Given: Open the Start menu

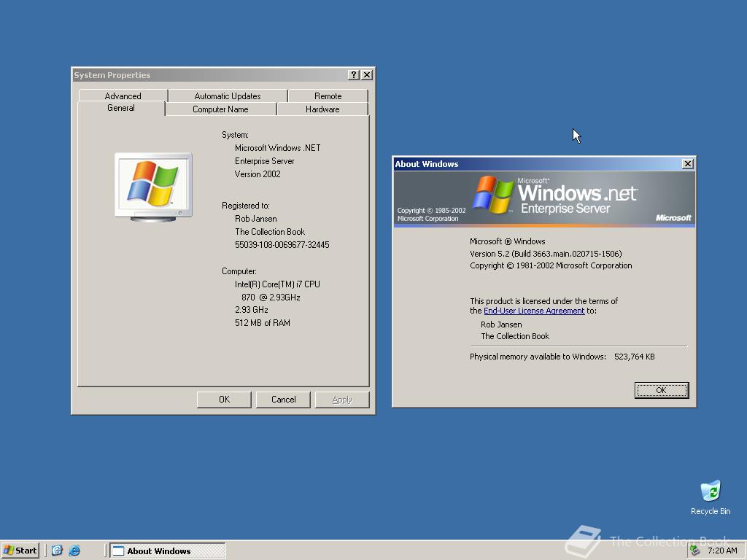Looking at the screenshot, I should tap(20, 551).
